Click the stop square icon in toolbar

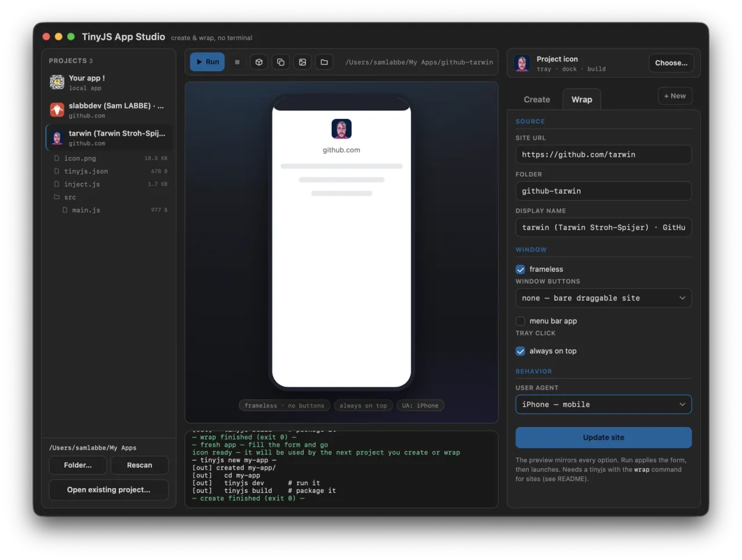[x=237, y=62]
